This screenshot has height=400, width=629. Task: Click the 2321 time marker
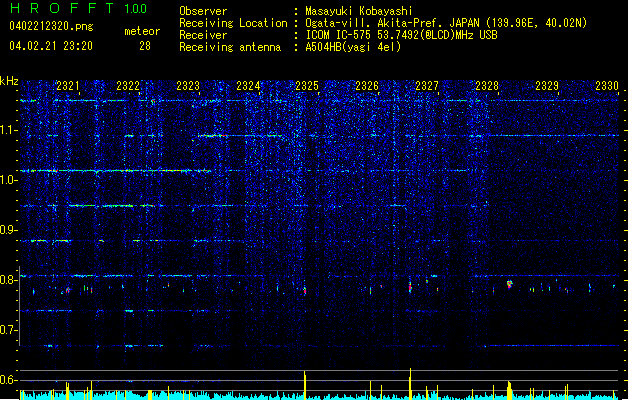click(x=68, y=86)
